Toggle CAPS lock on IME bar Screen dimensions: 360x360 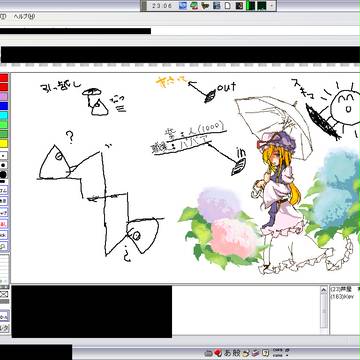click(x=279, y=350)
